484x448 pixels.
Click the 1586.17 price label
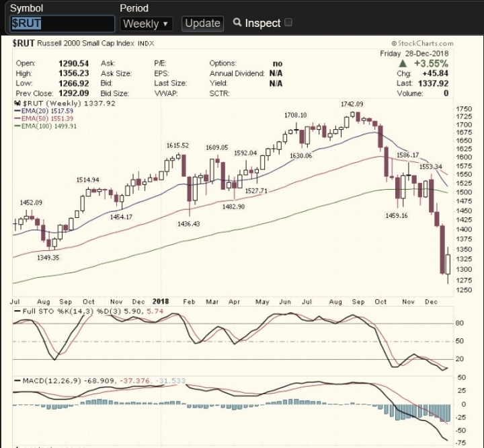(x=408, y=155)
